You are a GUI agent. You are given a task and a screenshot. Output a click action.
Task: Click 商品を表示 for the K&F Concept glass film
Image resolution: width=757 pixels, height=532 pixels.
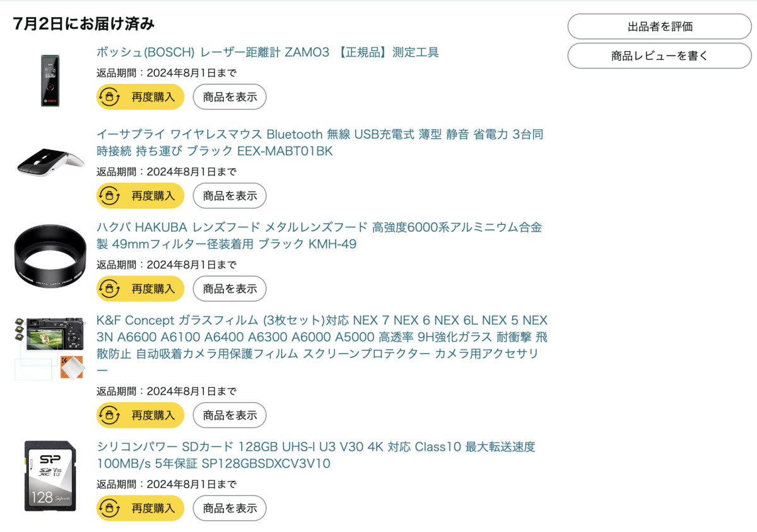point(230,415)
